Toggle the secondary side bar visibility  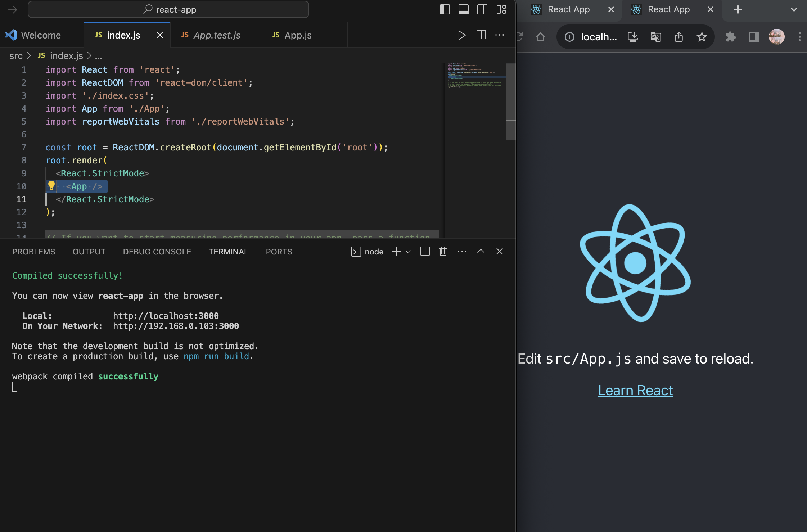(x=482, y=10)
